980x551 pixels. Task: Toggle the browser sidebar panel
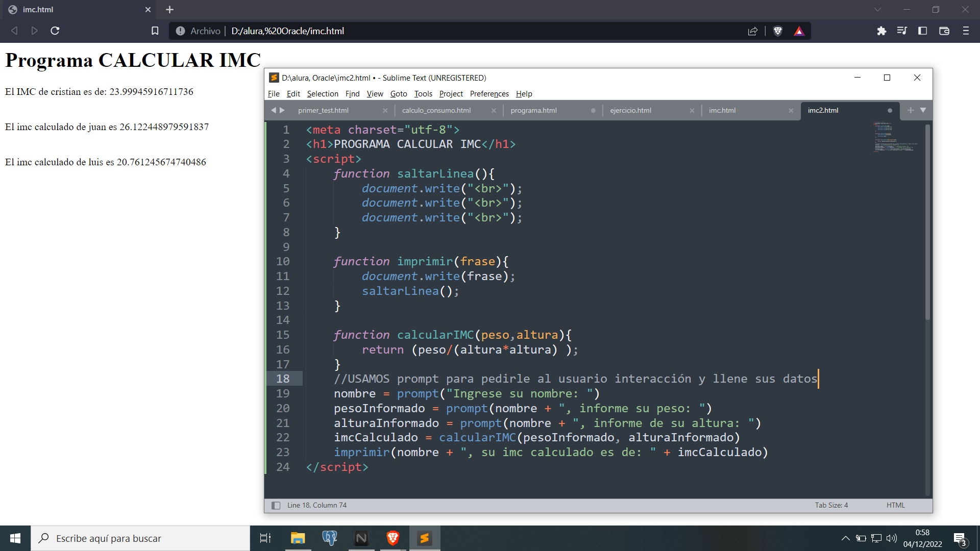pos(922,31)
